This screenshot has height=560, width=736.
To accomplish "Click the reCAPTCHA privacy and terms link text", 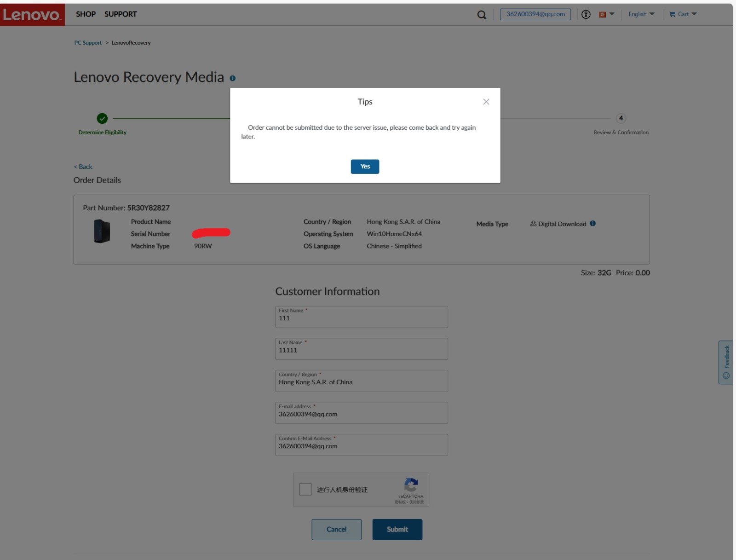I will pos(409,502).
